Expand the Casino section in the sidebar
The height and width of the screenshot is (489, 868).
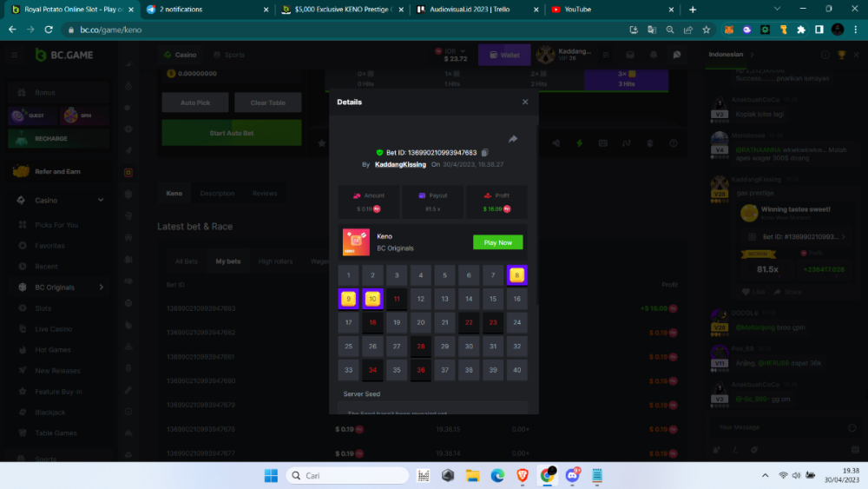pyautogui.click(x=101, y=200)
